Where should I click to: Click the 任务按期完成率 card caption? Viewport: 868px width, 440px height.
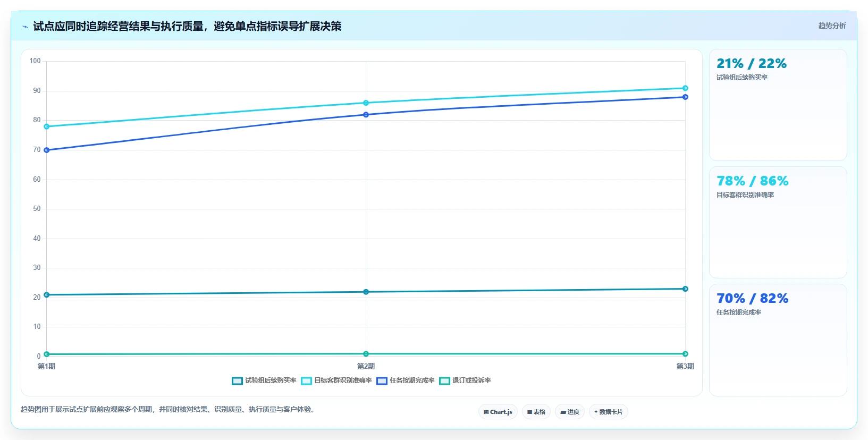pos(739,312)
